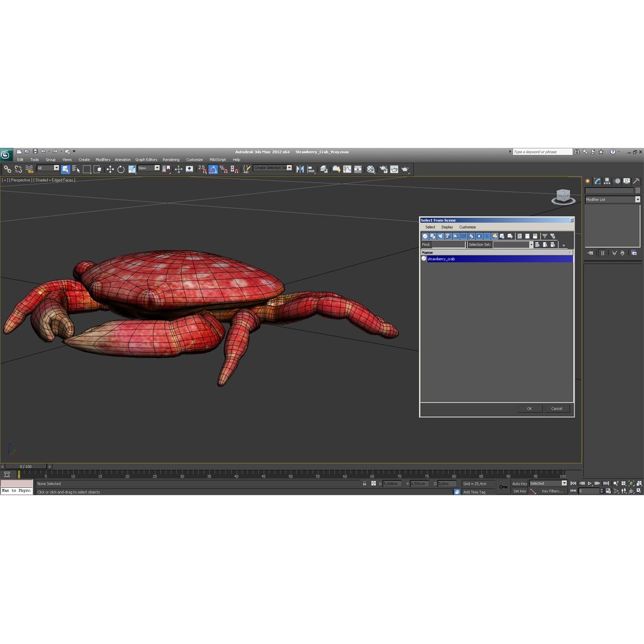Switch to the Modify panel tab
Viewport: 644px width, 644px height.
(597, 181)
